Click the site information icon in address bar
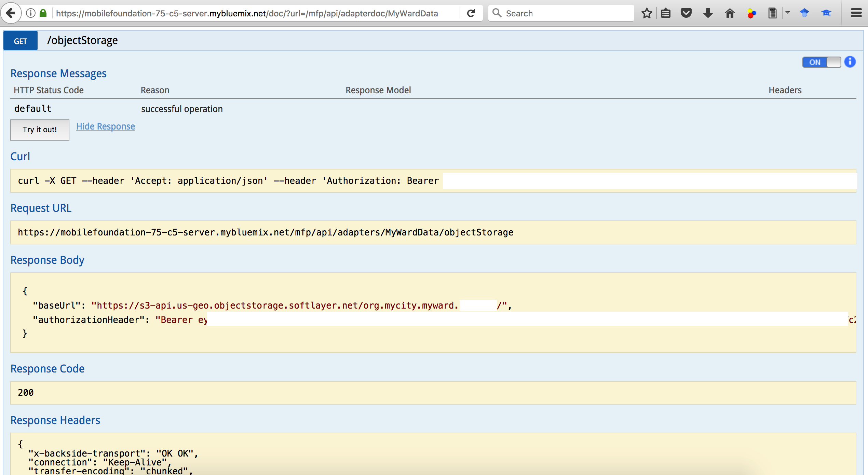This screenshot has width=868, height=475. point(31,13)
